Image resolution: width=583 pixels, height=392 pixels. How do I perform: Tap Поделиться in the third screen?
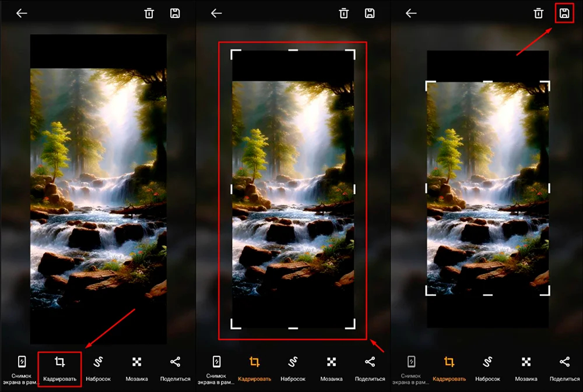coord(564,369)
